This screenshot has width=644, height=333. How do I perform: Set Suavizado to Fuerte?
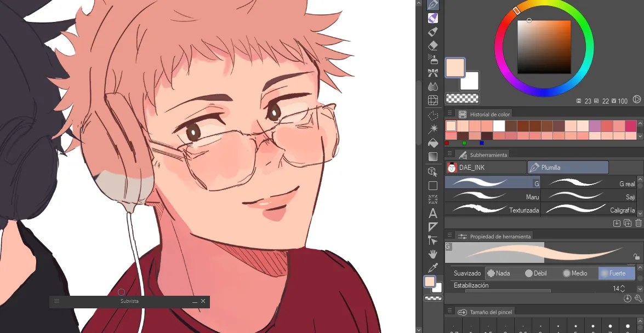[617, 273]
